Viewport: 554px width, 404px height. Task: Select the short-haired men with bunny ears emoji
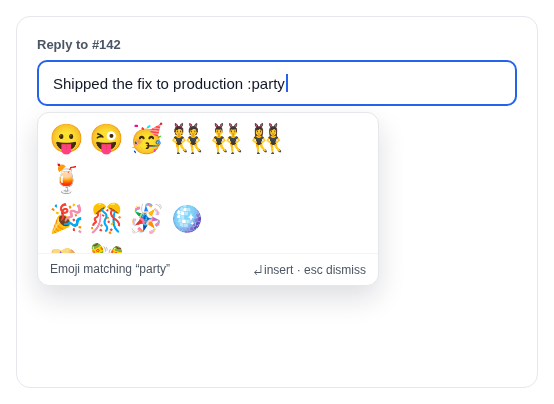pos(226,138)
